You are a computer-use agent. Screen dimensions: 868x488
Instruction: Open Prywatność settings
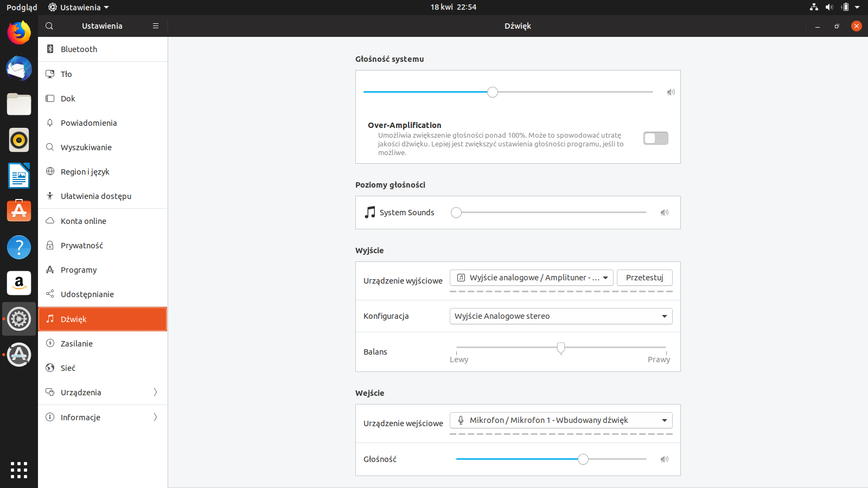pyautogui.click(x=103, y=246)
